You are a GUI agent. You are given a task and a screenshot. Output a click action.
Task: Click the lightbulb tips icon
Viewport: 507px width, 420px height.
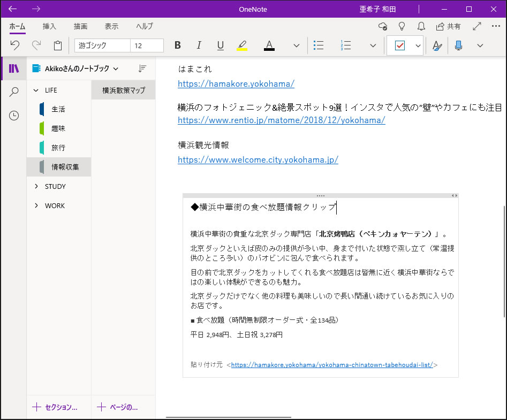coord(402,26)
